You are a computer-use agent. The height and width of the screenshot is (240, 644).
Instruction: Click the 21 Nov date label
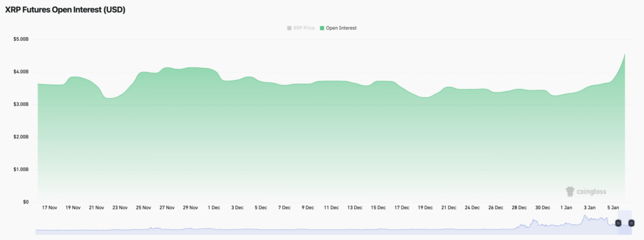(96, 207)
